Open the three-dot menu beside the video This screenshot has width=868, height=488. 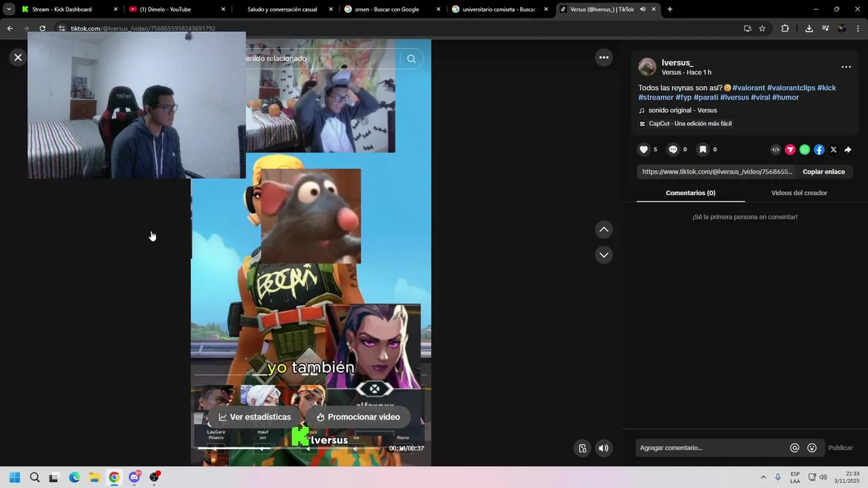(x=604, y=58)
